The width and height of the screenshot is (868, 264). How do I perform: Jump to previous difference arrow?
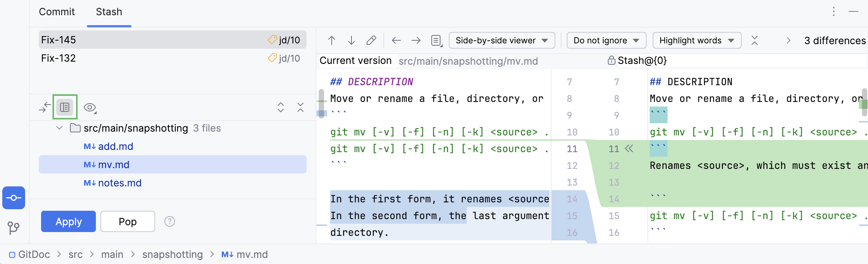point(332,40)
